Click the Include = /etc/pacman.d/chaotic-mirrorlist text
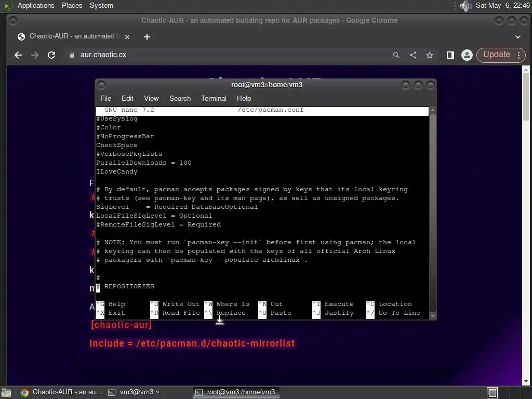Screen dimensions: 532x399 192,343
